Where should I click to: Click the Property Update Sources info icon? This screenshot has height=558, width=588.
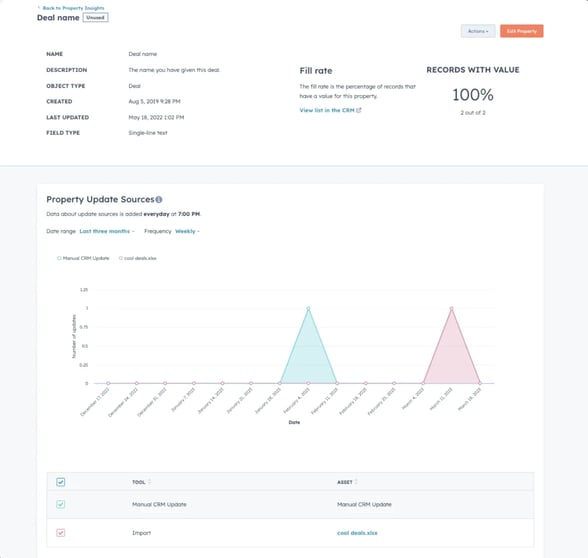(x=159, y=200)
